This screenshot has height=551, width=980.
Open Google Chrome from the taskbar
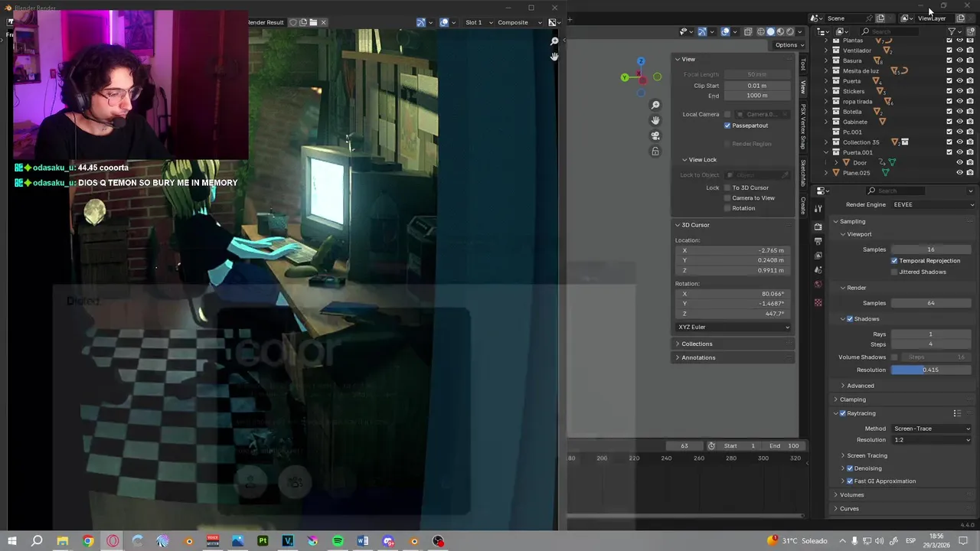click(x=88, y=541)
